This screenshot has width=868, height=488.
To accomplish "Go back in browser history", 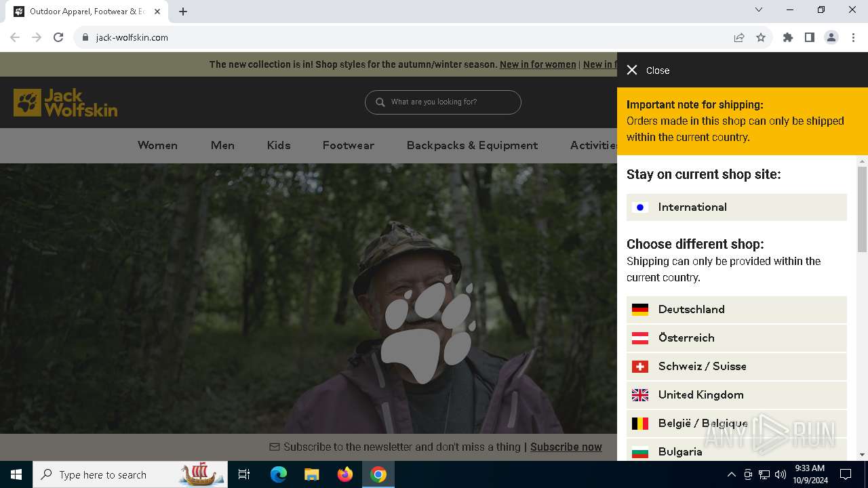I will 15,37.
